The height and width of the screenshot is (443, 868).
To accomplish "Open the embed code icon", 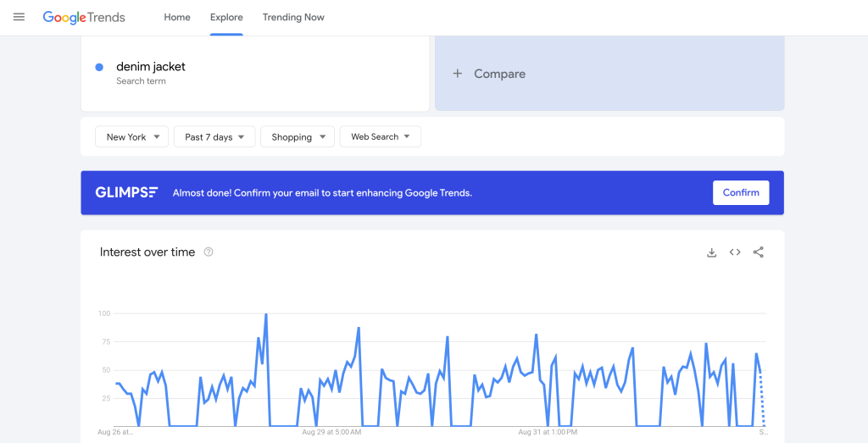I will pyautogui.click(x=735, y=252).
